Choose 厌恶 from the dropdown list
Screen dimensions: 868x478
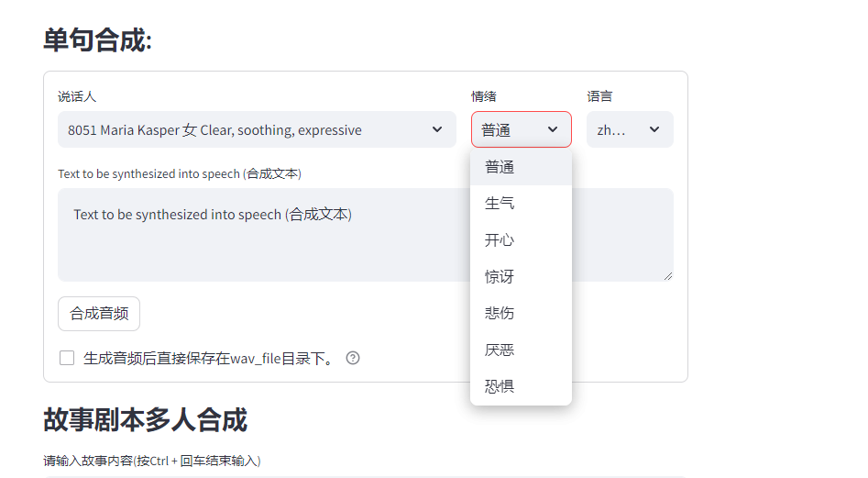tap(500, 350)
